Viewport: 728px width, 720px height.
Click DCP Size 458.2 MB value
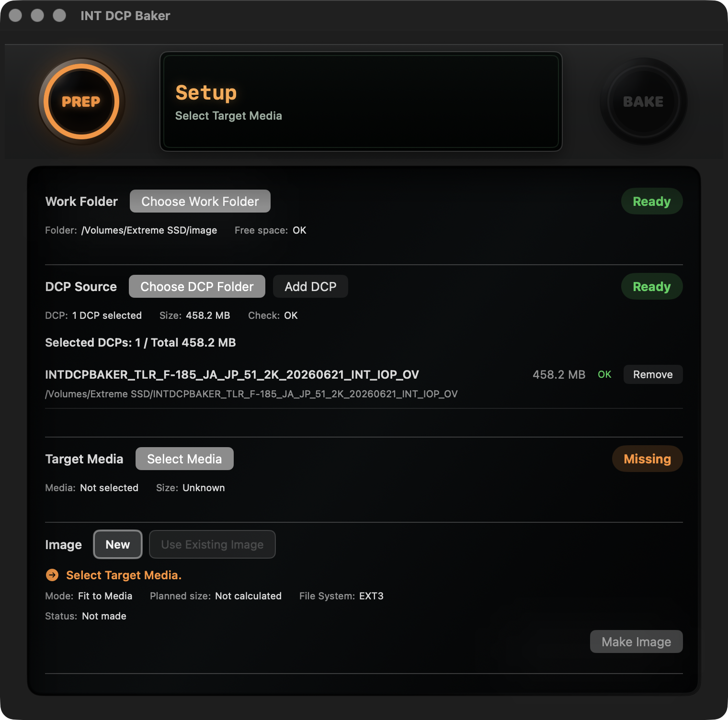click(x=208, y=315)
